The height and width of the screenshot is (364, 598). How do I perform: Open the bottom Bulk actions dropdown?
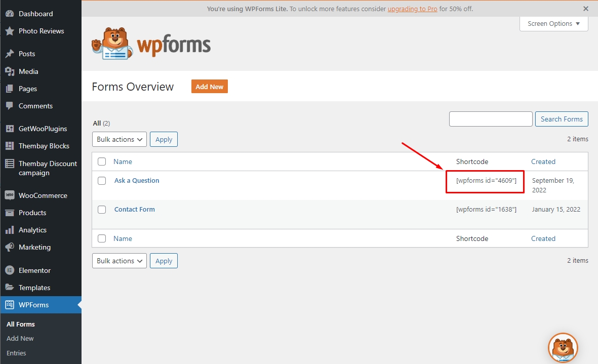coord(119,261)
